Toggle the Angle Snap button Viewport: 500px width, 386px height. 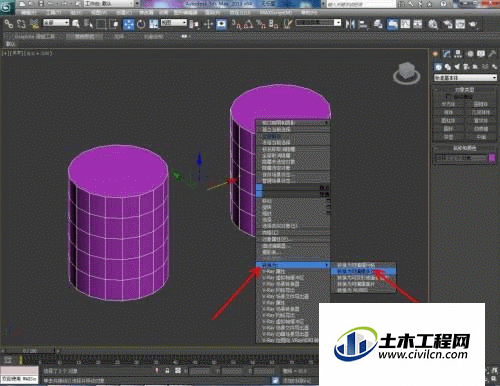(248, 24)
